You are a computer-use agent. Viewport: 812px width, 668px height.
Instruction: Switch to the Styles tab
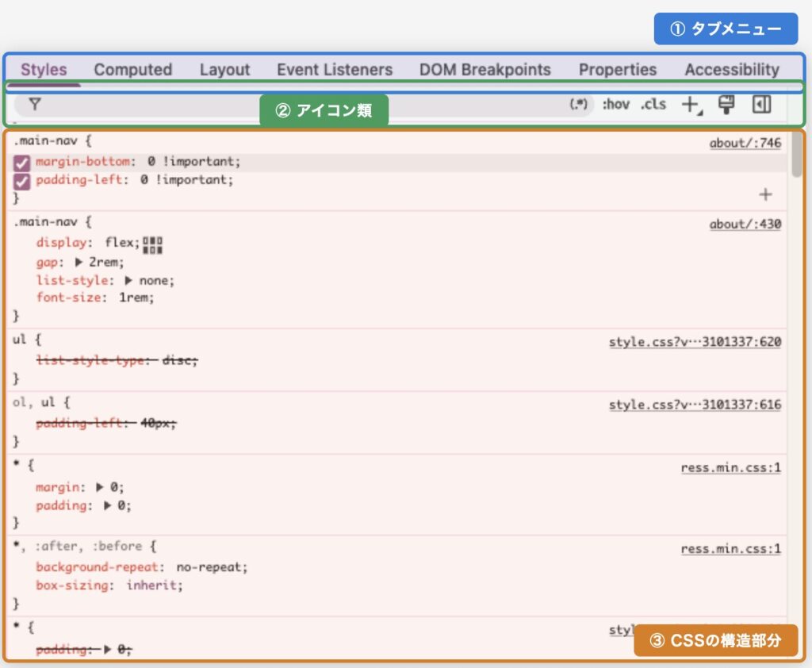click(x=44, y=70)
